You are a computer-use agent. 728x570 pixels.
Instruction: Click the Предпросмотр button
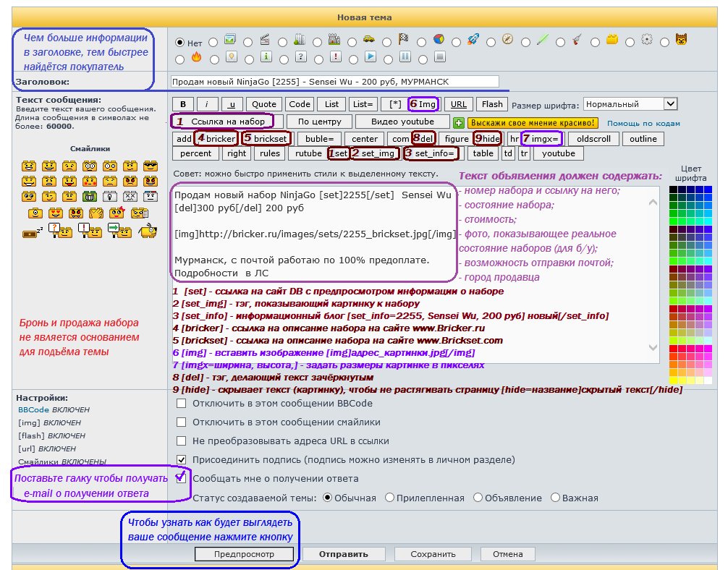click(x=244, y=554)
